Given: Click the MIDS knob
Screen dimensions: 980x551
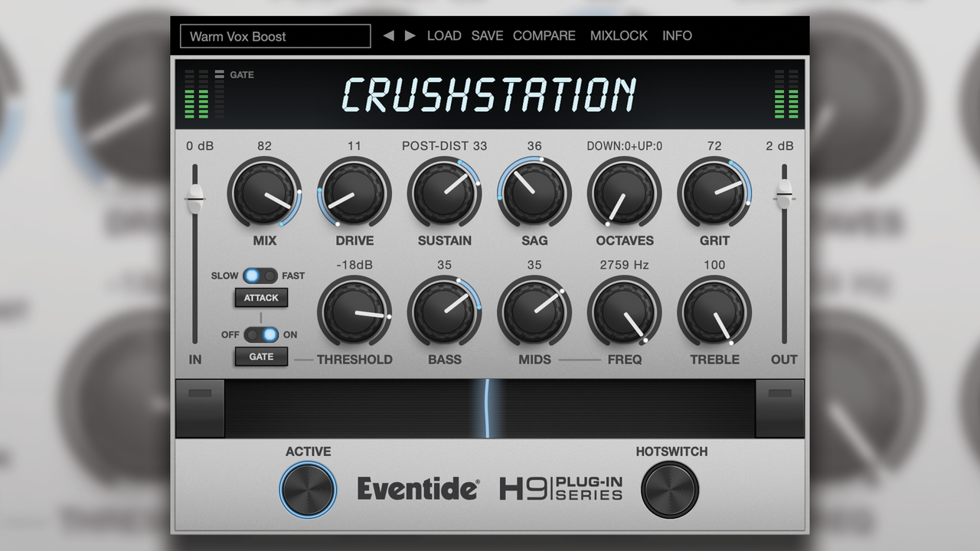Looking at the screenshot, I should 534,311.
